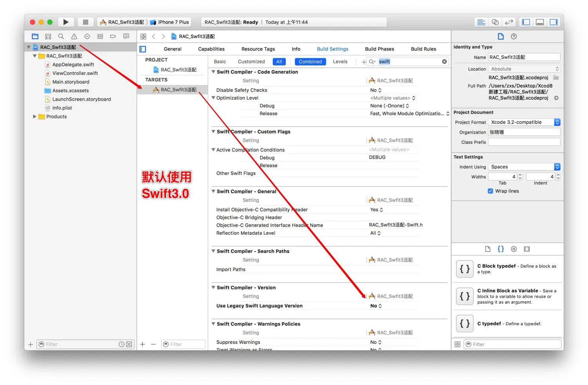Open Main.storyboard file
The image size is (588, 385).
71,82
